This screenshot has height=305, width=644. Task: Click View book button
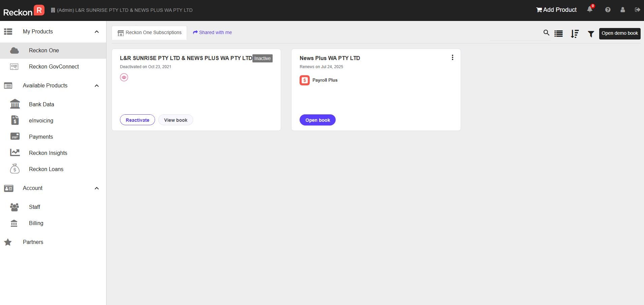click(x=176, y=120)
